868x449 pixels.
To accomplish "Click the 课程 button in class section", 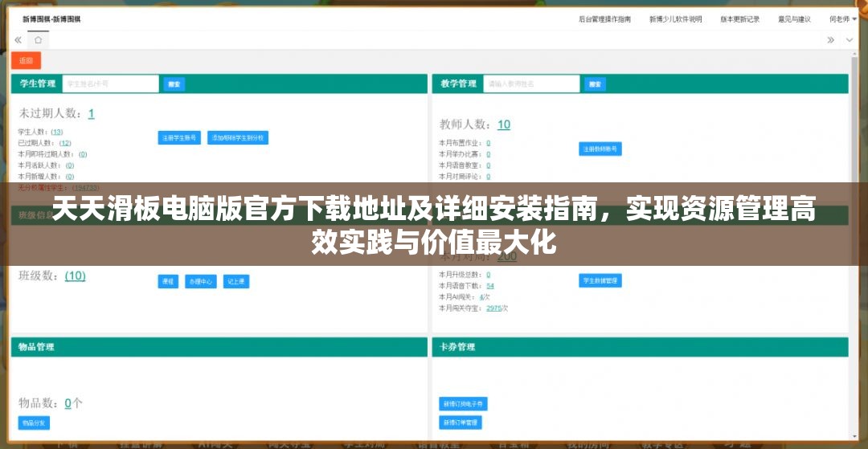I will pyautogui.click(x=168, y=281).
